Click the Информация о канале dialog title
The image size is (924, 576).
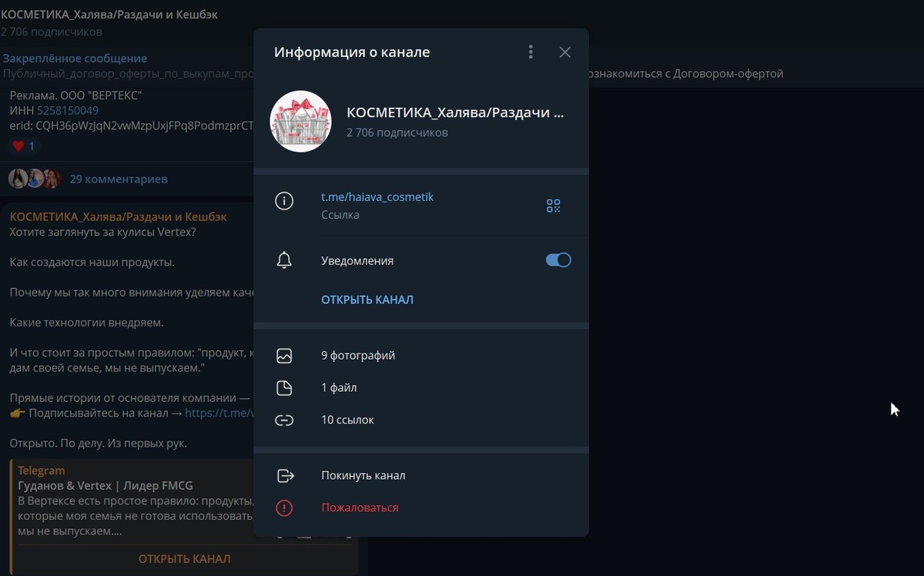(x=352, y=52)
